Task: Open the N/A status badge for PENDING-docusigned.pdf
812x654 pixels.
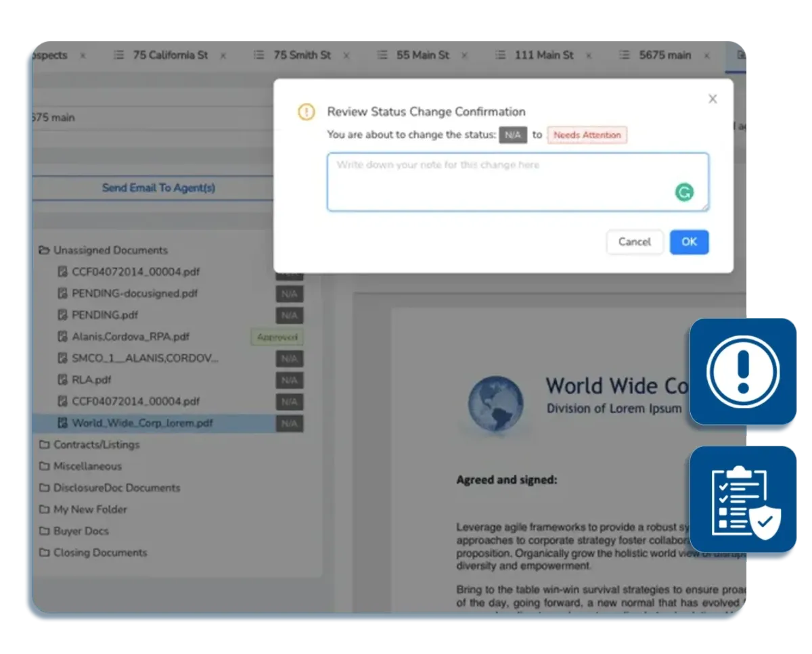Action: (290, 294)
